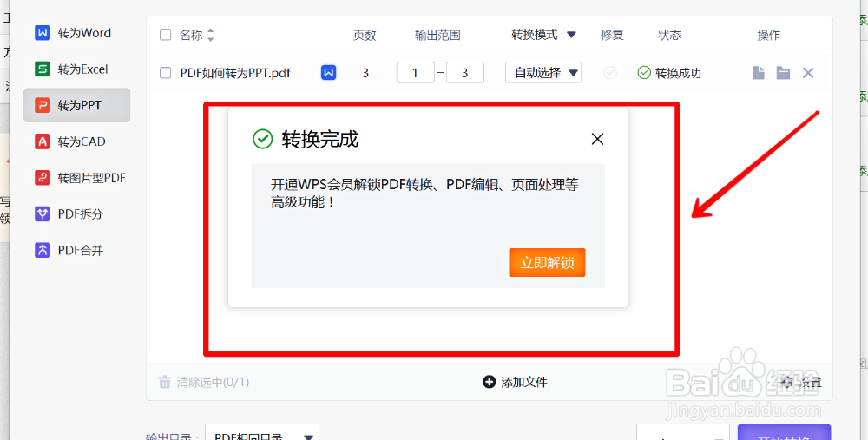Click the 输出范围 column header

[x=437, y=36]
